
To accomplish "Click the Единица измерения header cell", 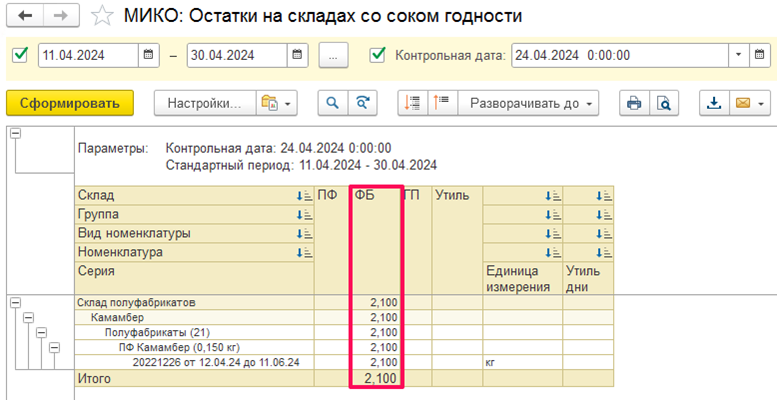I will (523, 279).
